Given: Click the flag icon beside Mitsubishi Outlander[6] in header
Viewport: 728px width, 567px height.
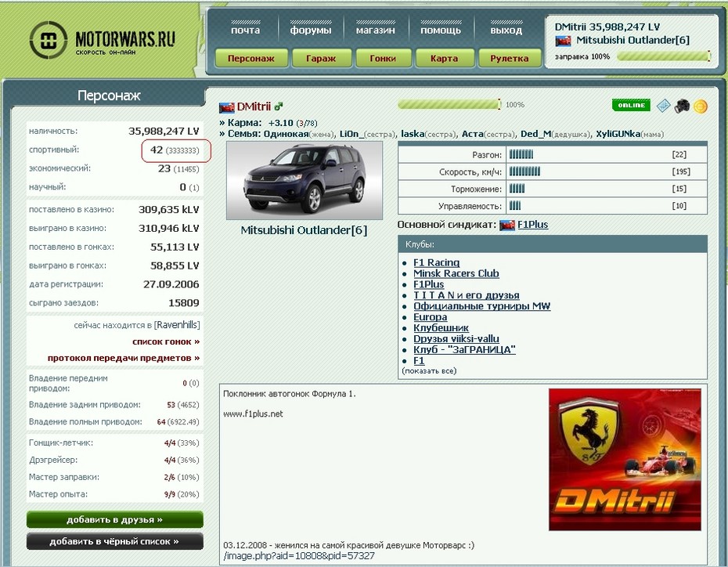Looking at the screenshot, I should click(563, 41).
